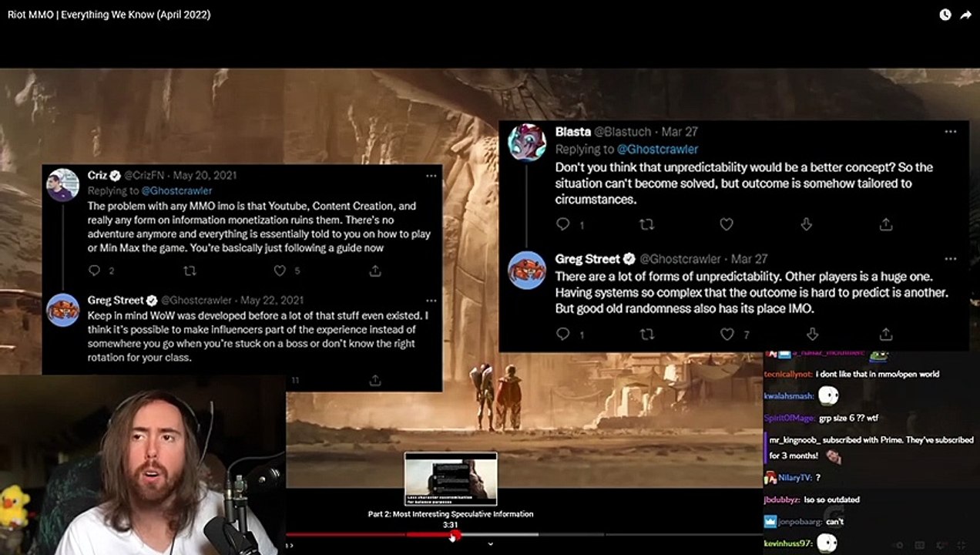The width and height of the screenshot is (980, 555).
Task: Reply to Criz's tweet
Action: 95,271
